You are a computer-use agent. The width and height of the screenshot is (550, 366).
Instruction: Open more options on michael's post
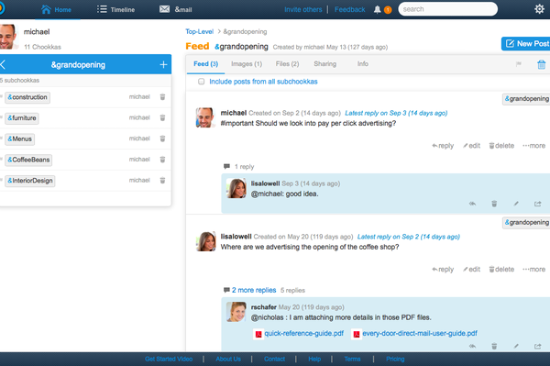tap(534, 146)
